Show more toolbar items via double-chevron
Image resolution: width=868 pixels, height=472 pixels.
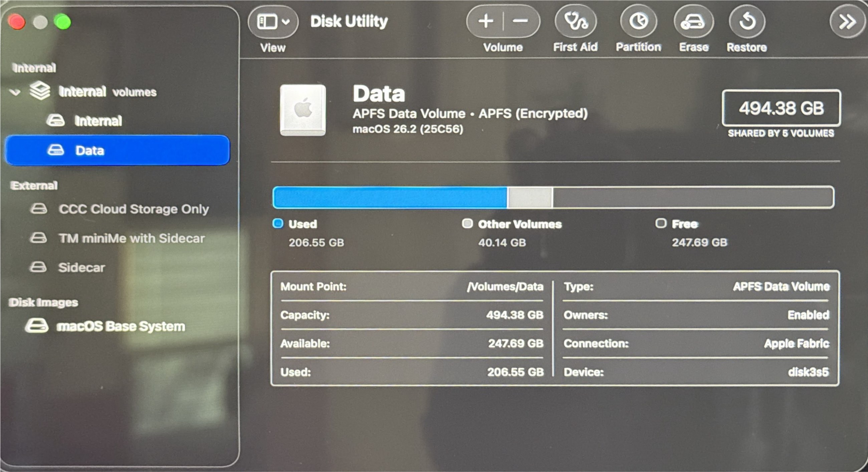tap(847, 22)
